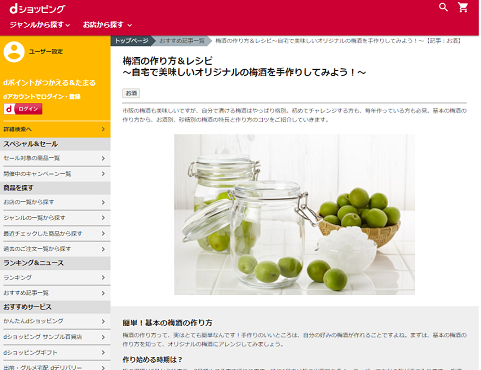Open dショッピングギフト sidebar item
This screenshot has height=370, width=481.
(x=55, y=353)
